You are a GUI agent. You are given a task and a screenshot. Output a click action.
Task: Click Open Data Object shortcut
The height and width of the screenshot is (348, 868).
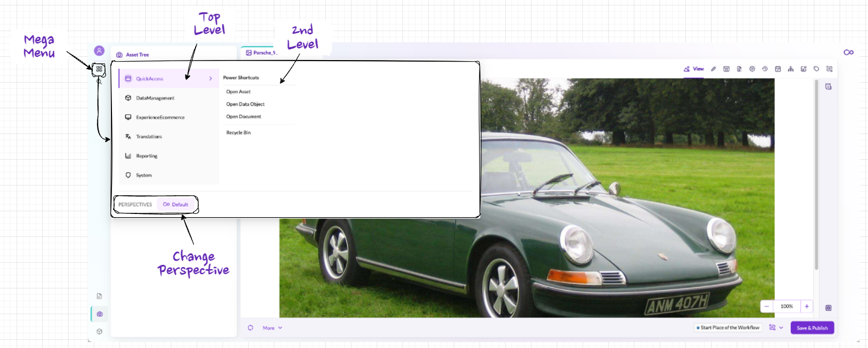(245, 104)
